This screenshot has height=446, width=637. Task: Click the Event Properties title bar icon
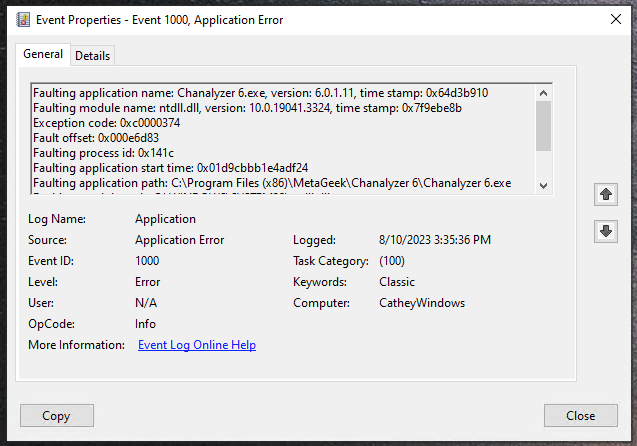pos(23,19)
